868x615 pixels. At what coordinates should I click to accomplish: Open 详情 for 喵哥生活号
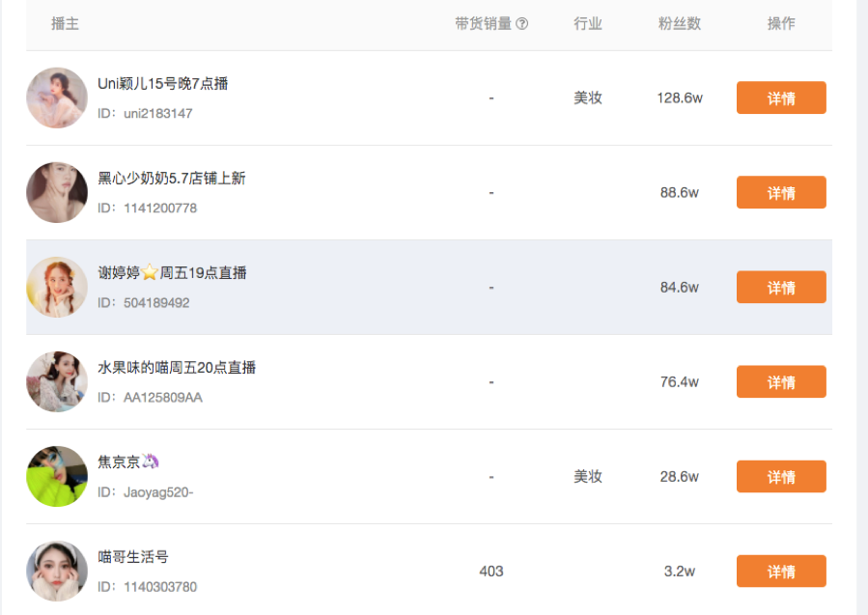(x=781, y=572)
